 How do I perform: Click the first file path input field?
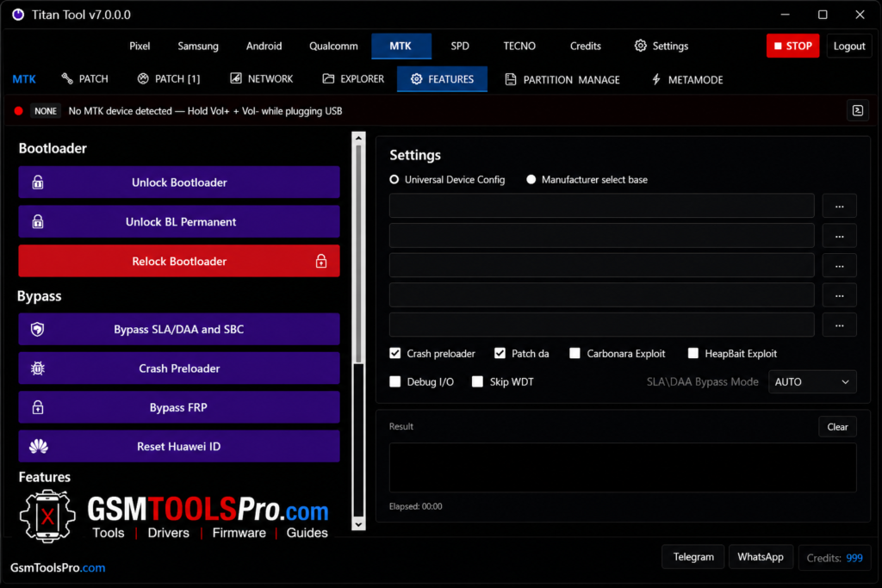click(601, 206)
